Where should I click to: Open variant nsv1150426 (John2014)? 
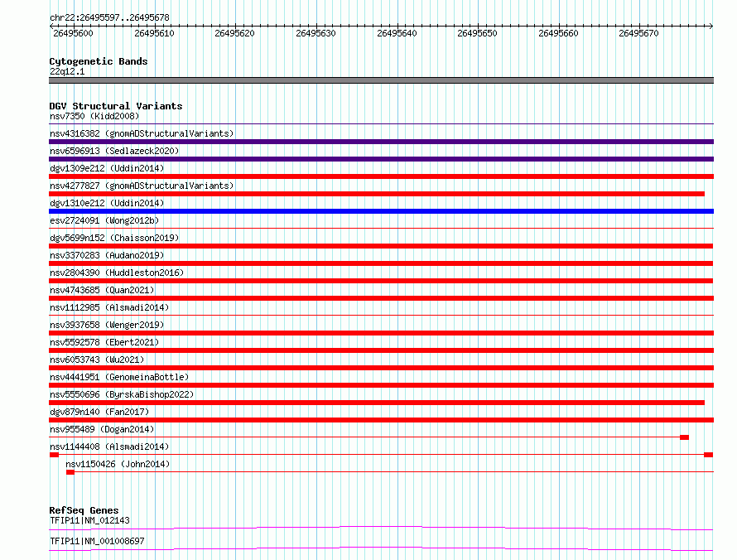(118, 464)
